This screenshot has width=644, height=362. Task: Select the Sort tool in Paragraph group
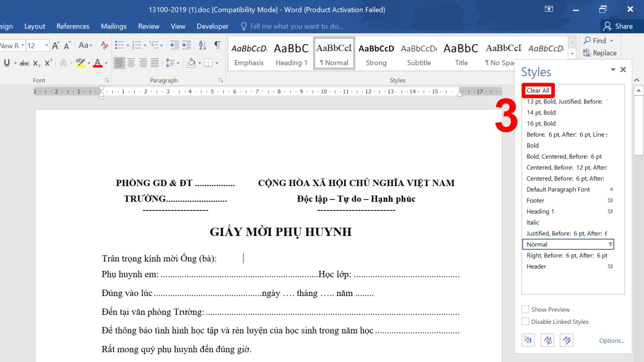click(202, 46)
